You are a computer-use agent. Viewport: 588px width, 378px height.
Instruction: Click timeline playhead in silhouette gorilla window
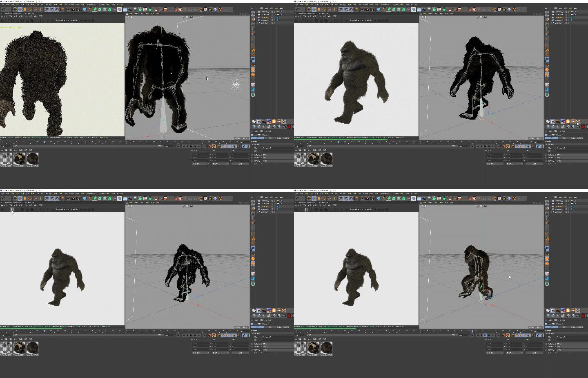pos(44,331)
